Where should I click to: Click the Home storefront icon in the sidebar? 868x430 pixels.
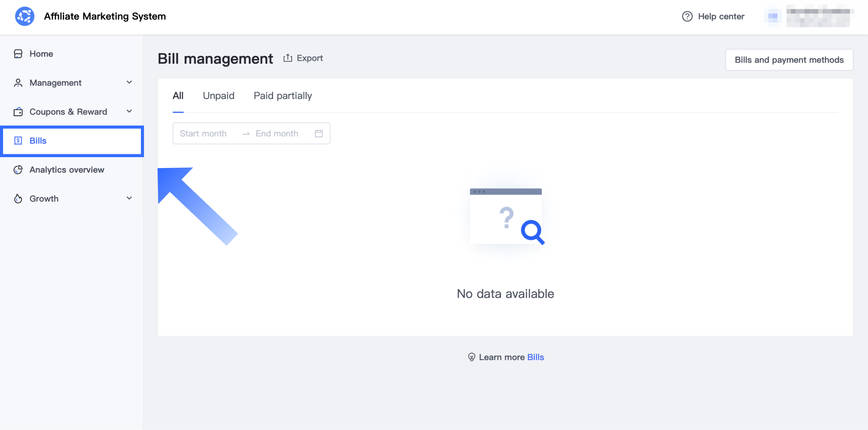coord(18,54)
